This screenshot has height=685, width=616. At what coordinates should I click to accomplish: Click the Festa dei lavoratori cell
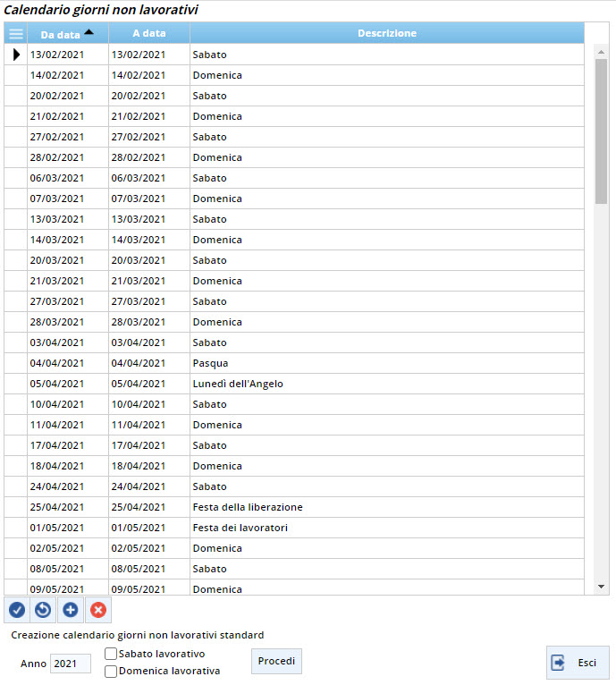[240, 528]
